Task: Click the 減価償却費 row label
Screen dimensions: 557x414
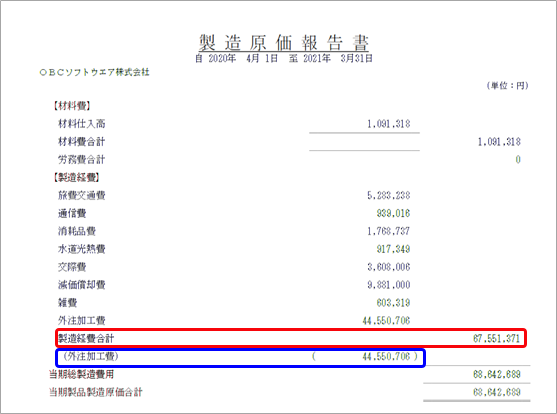Action: (82, 285)
